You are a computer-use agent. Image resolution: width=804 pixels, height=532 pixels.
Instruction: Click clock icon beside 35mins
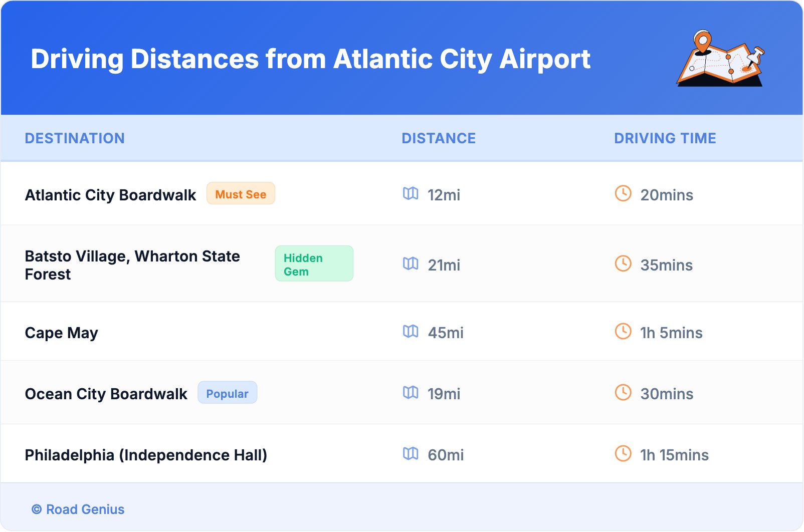[623, 263]
